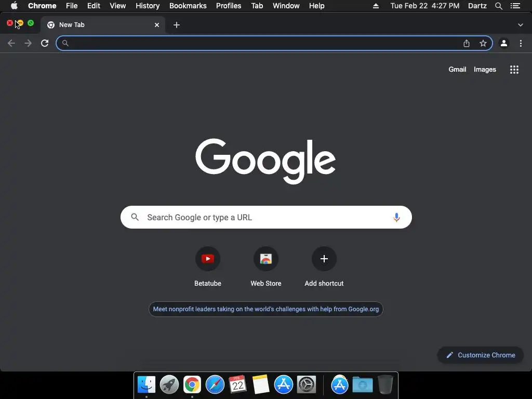532x399 pixels.
Task: Select the New Tab tab
Action: click(103, 25)
